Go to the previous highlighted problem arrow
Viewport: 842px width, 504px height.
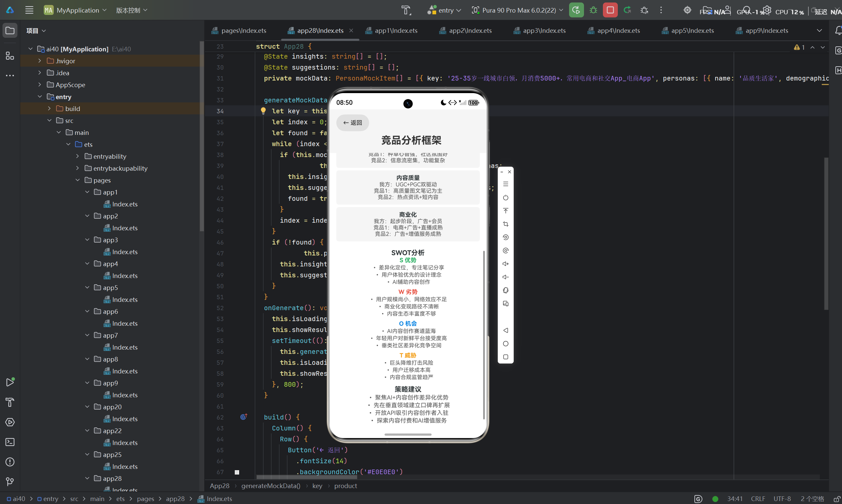[x=812, y=47]
